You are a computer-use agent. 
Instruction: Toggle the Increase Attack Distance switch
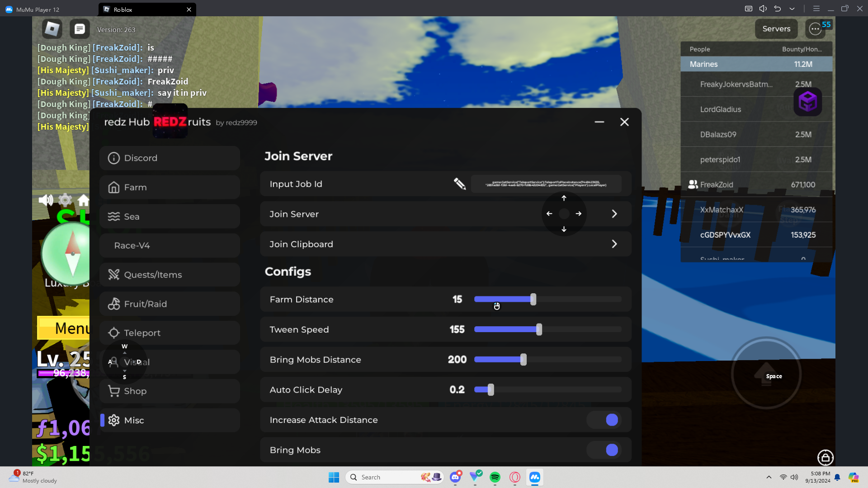[x=604, y=420]
